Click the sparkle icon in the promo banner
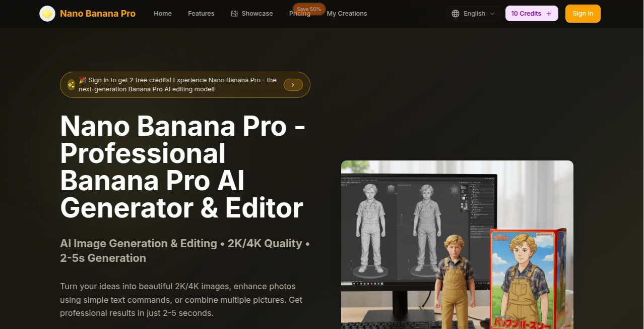 tap(71, 85)
